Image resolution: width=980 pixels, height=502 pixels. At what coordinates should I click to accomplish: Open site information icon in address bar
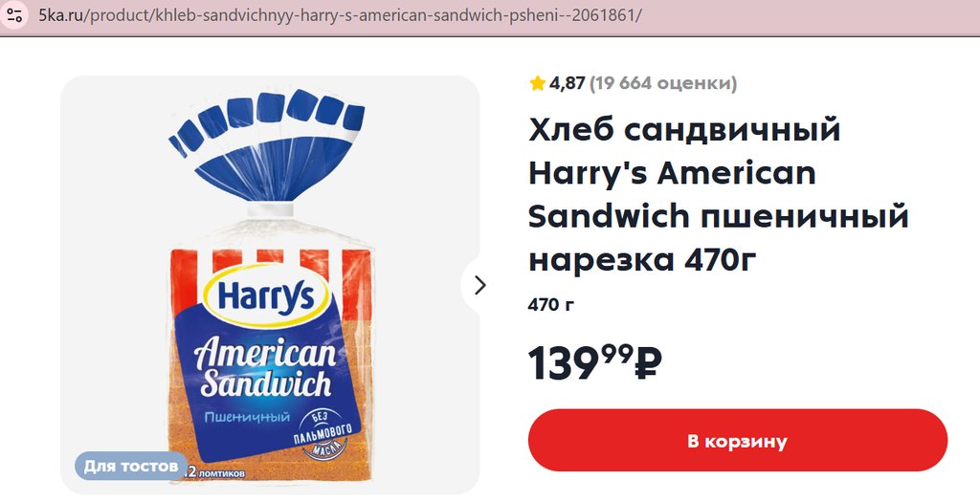point(14,14)
